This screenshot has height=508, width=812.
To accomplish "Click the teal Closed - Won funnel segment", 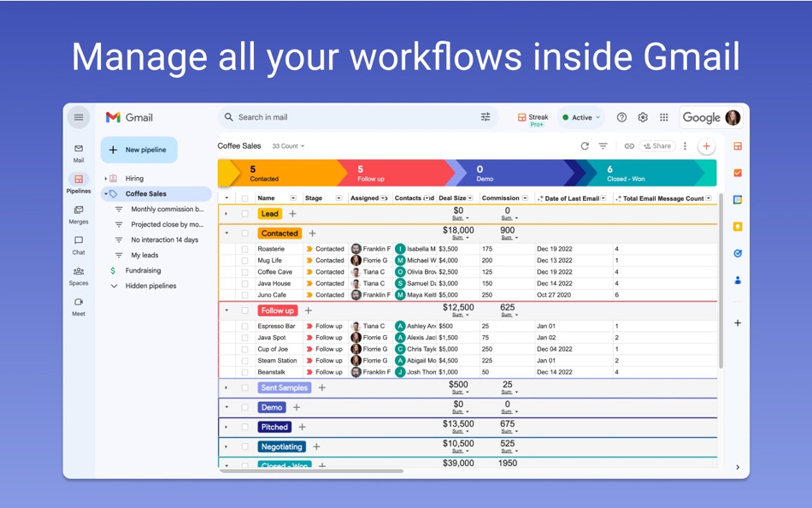I will point(647,173).
